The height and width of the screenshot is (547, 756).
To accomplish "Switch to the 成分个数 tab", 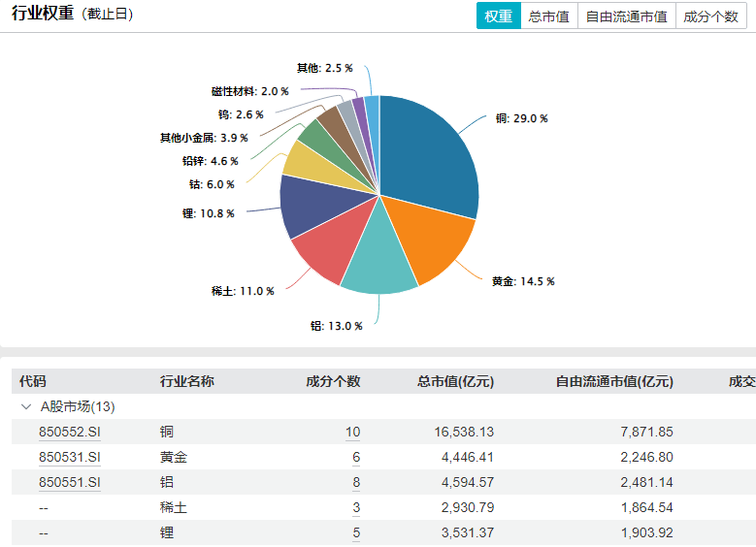I will click(x=710, y=16).
